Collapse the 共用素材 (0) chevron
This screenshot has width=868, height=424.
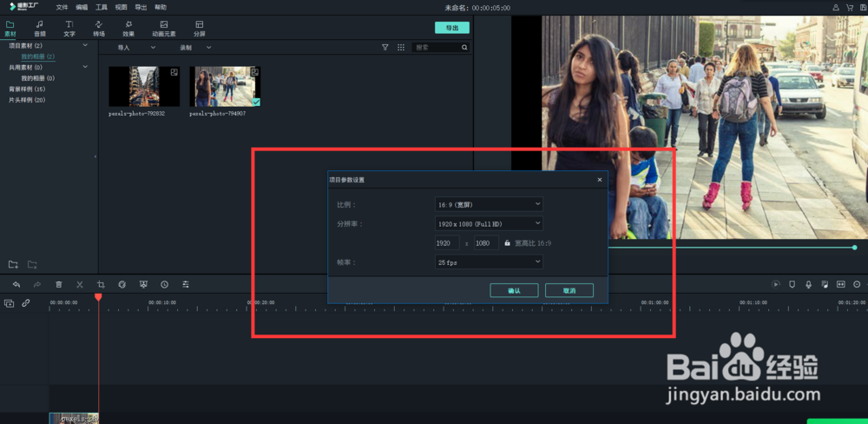[x=85, y=67]
